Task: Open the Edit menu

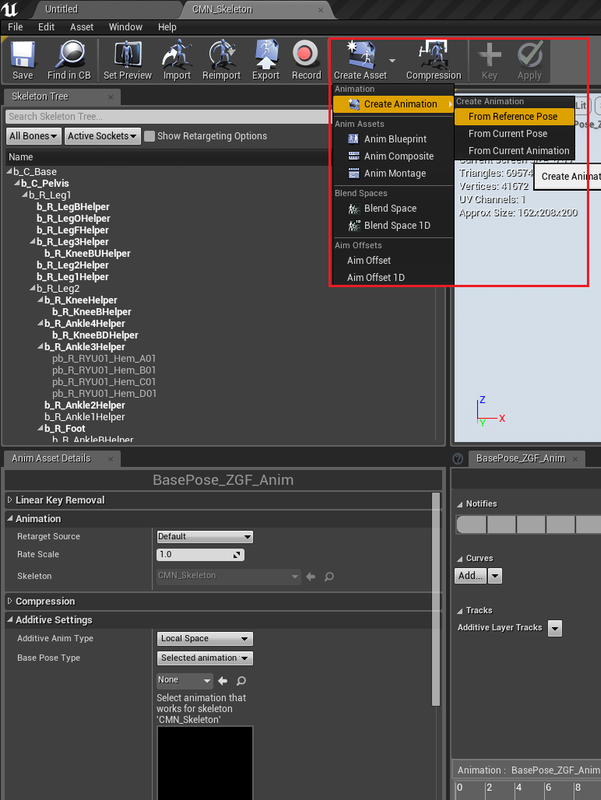Action: (46, 27)
